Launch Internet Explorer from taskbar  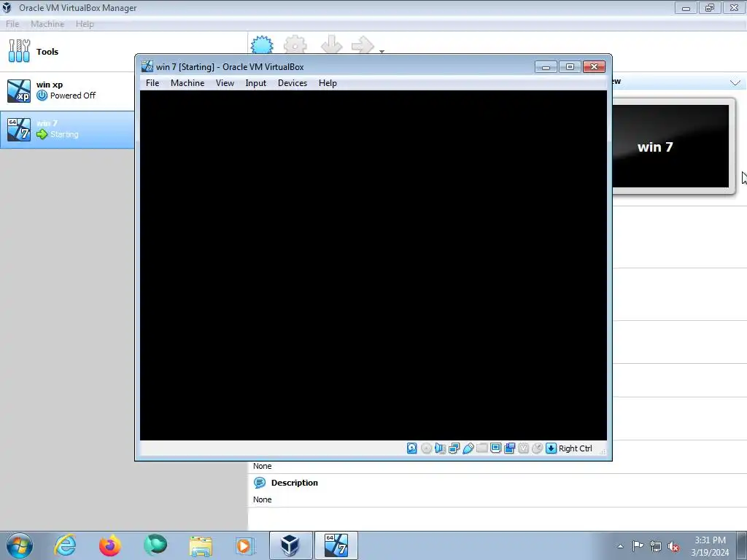65,545
